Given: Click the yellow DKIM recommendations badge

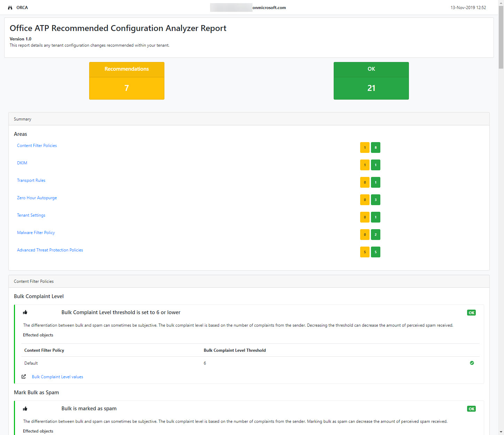Looking at the screenshot, I should coord(365,165).
